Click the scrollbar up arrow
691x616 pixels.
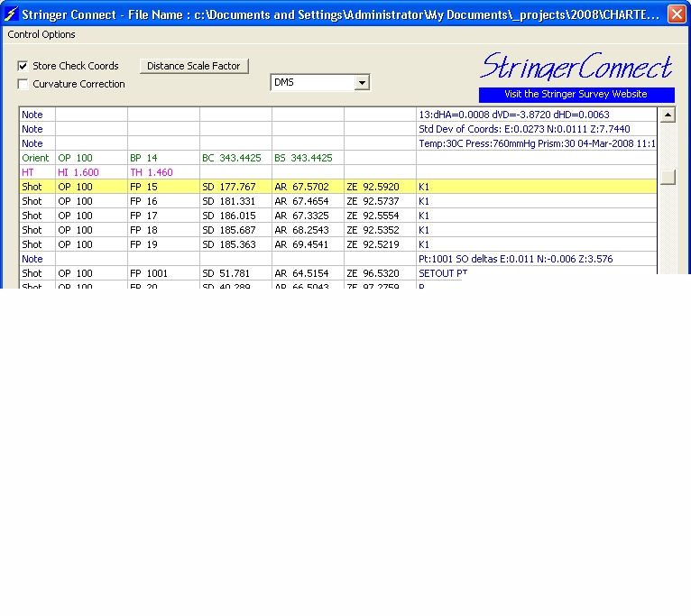tap(668, 115)
